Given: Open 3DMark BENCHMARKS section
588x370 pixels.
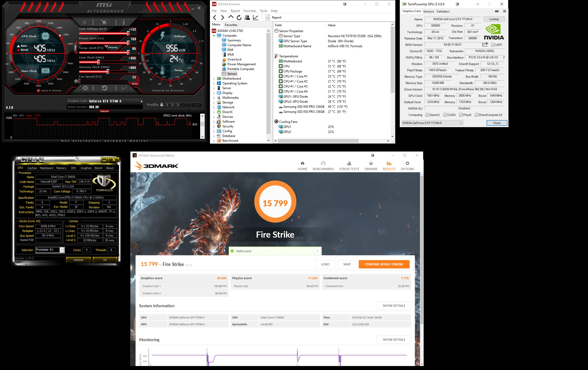Looking at the screenshot, I should point(323,166).
